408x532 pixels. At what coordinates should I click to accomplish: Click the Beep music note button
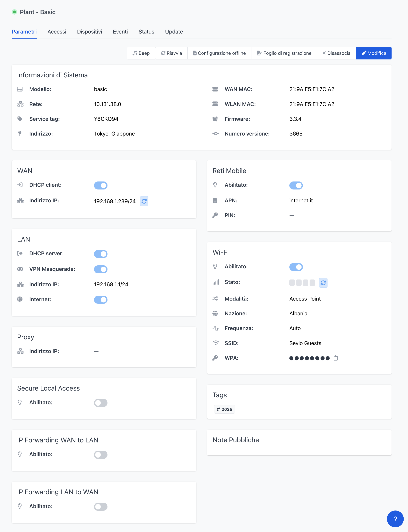(x=141, y=53)
